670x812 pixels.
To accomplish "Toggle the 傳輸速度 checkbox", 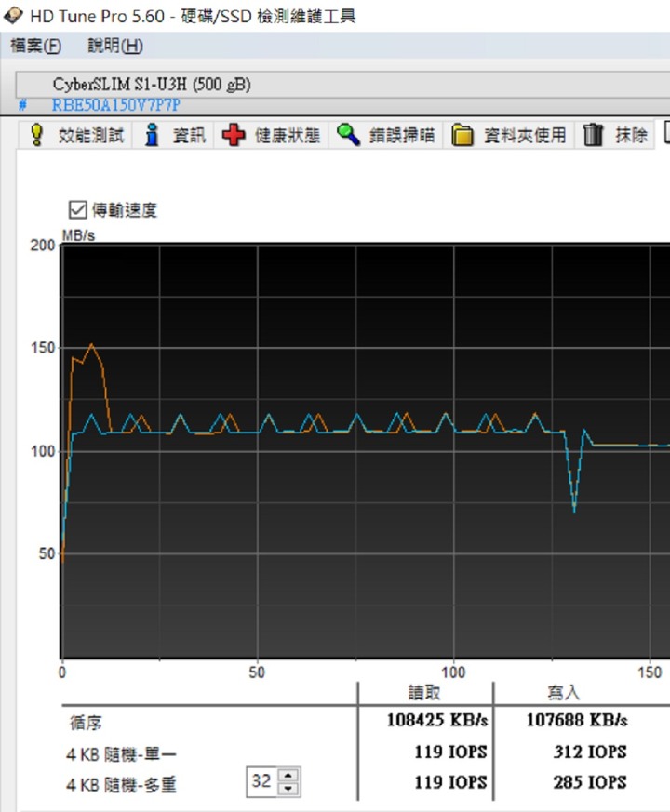I will point(78,209).
